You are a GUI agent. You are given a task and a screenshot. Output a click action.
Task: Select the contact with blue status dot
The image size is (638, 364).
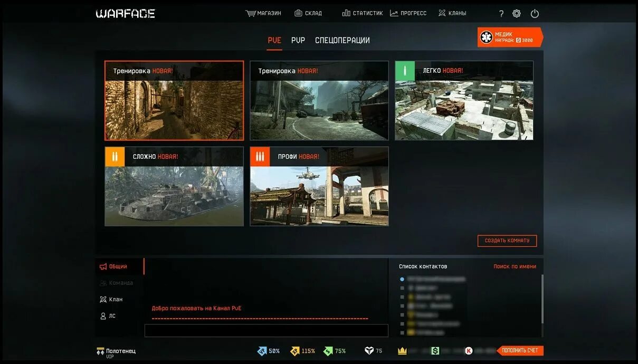click(433, 279)
